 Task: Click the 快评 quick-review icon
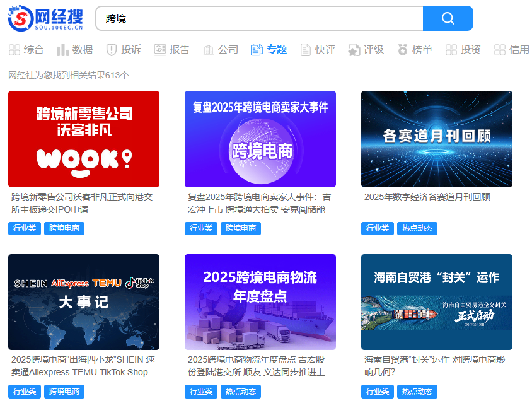click(304, 49)
